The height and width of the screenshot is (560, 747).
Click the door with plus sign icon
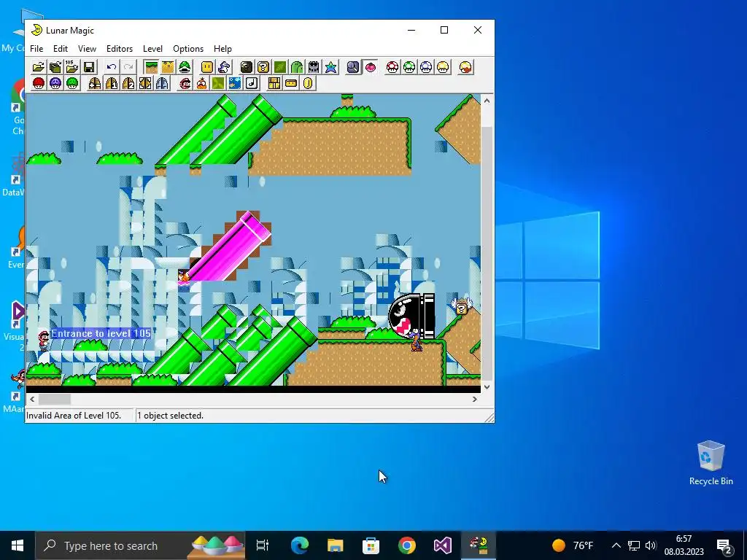click(x=95, y=84)
